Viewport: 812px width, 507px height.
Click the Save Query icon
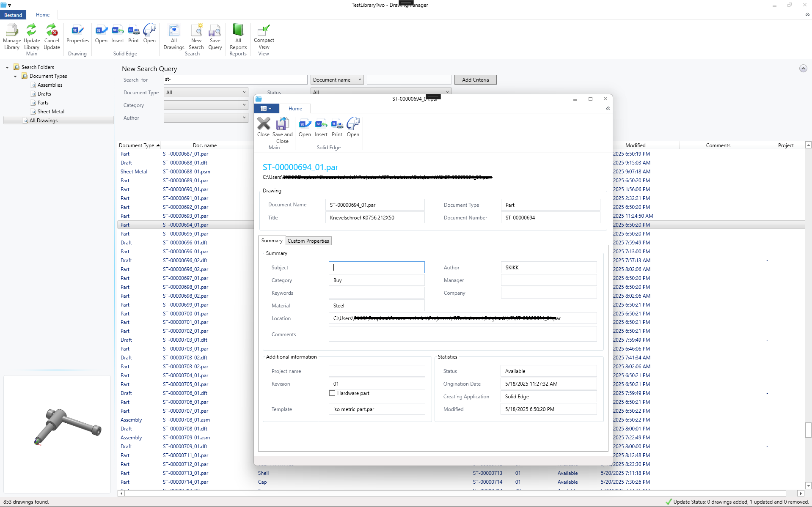215,36
